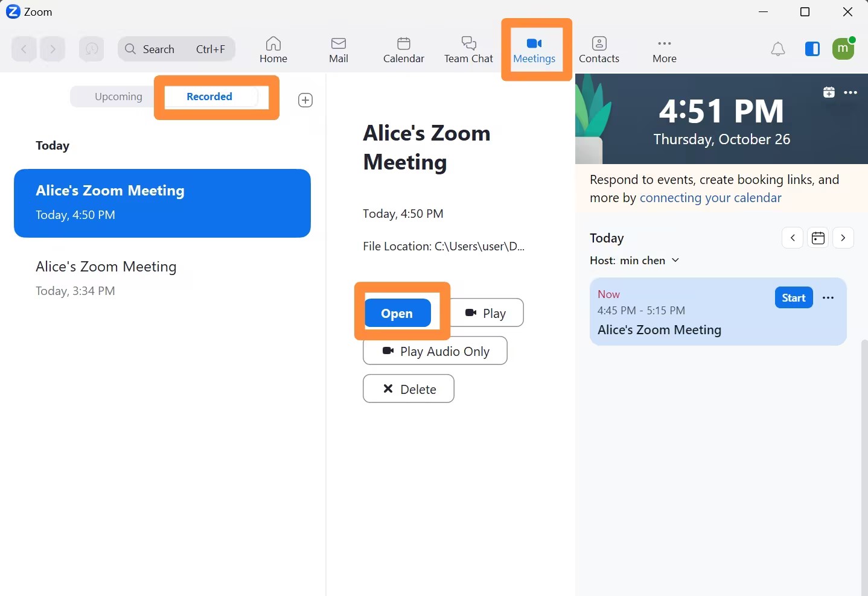Open the green profile avatar

[843, 48]
